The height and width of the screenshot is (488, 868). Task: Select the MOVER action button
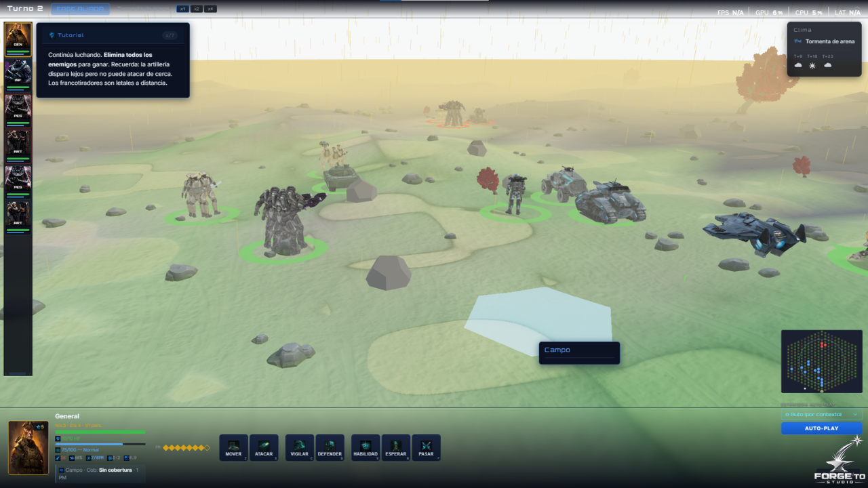233,447
